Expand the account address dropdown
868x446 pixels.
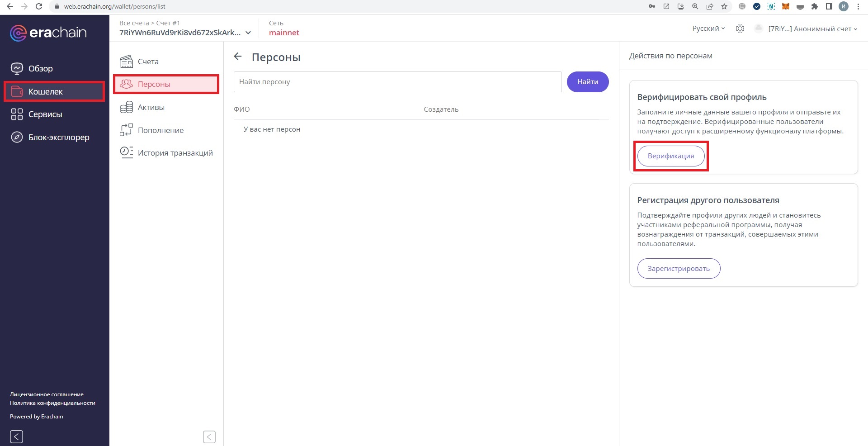tap(248, 33)
